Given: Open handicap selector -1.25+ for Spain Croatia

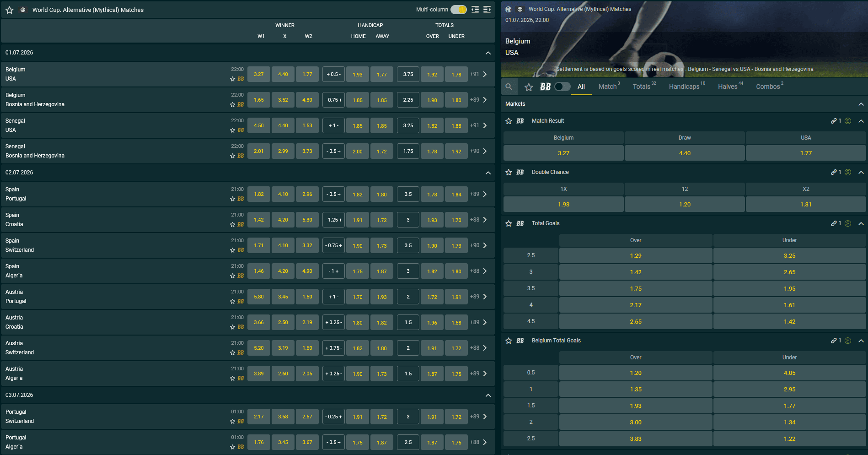Looking at the screenshot, I should (x=333, y=220).
